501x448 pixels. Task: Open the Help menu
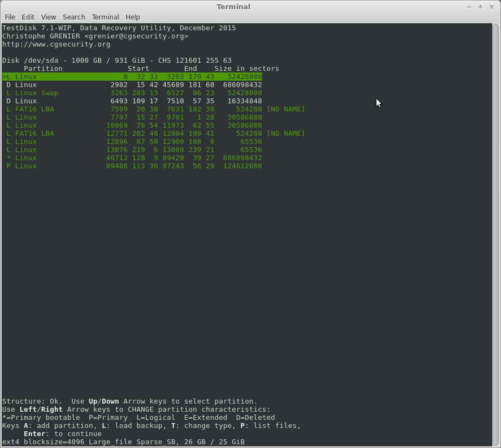point(133,17)
